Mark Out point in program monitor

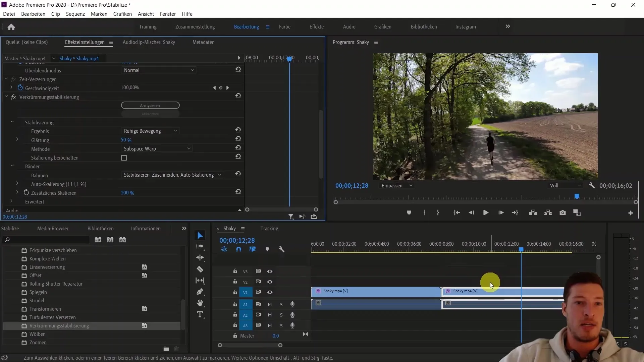coord(438,213)
